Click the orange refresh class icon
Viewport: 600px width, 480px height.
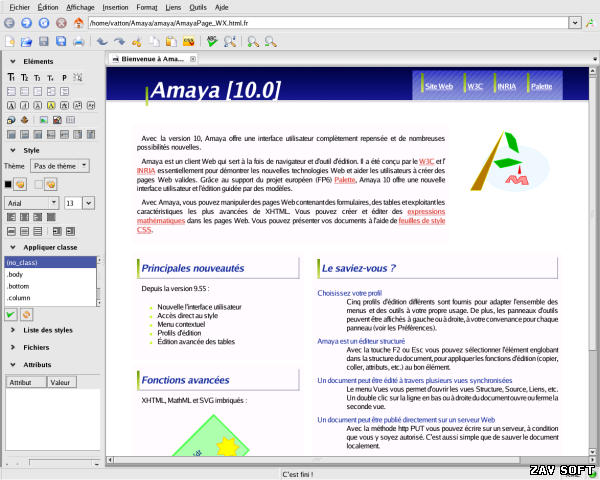click(x=26, y=315)
